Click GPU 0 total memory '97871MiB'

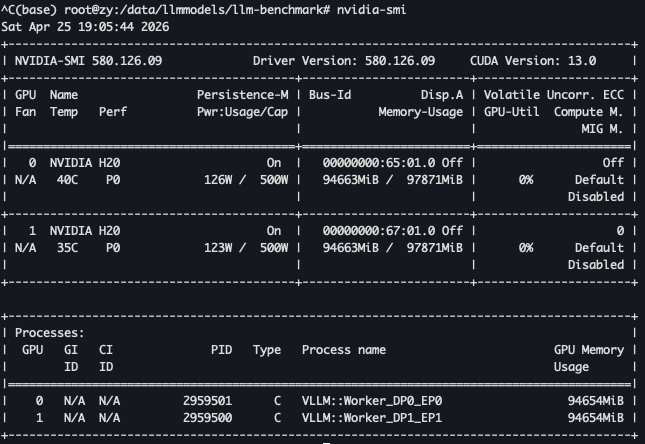coord(435,180)
